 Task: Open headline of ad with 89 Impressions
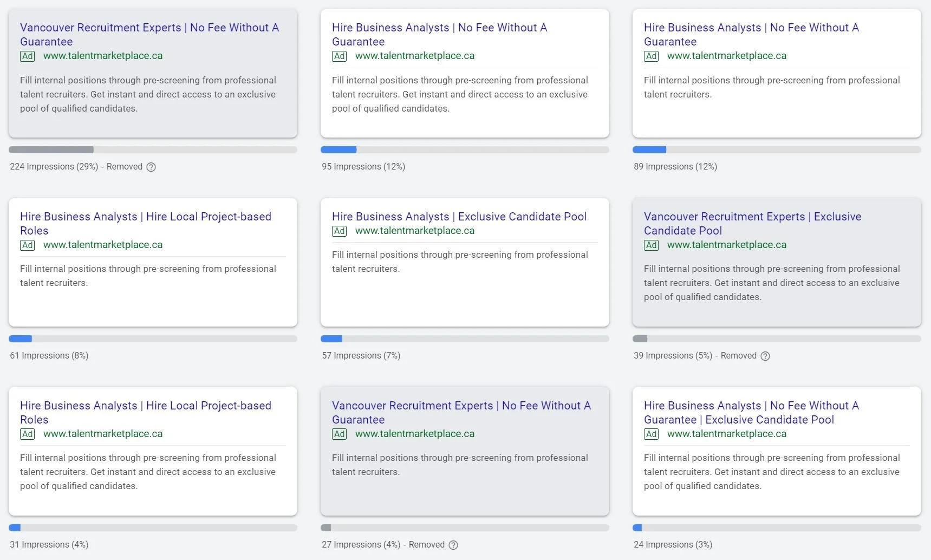point(752,35)
